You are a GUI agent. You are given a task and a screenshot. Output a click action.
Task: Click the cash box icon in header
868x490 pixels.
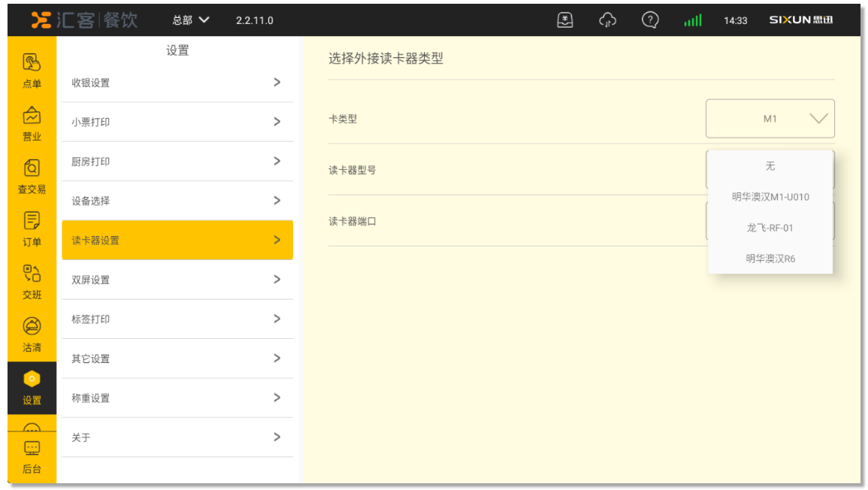564,20
